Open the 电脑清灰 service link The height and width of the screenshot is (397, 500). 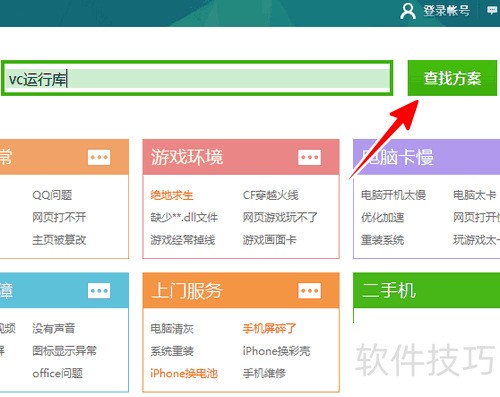point(172,328)
